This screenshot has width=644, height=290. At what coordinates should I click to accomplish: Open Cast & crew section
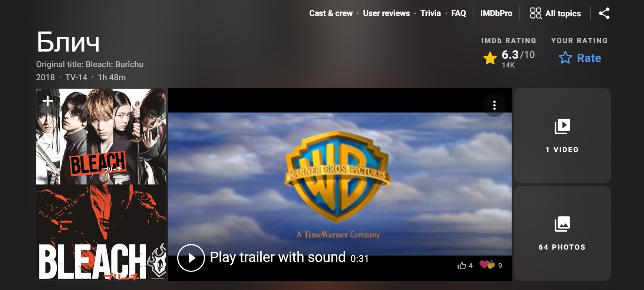(x=331, y=13)
